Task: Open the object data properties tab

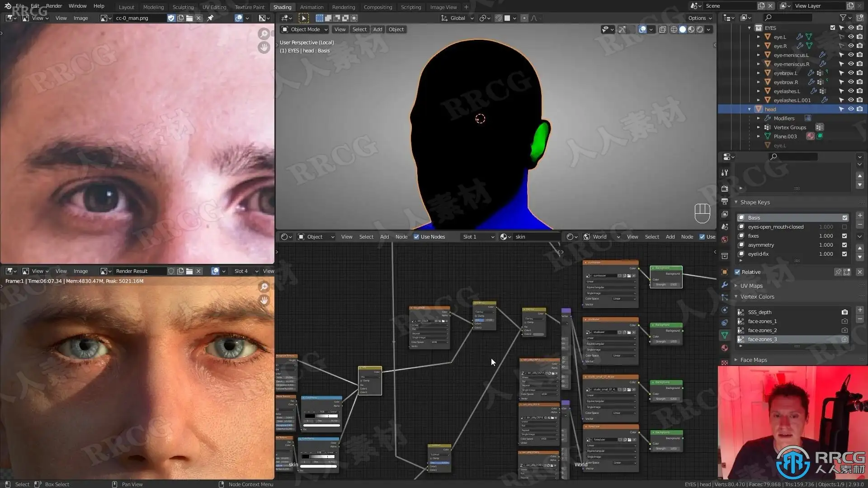Action: [x=725, y=335]
